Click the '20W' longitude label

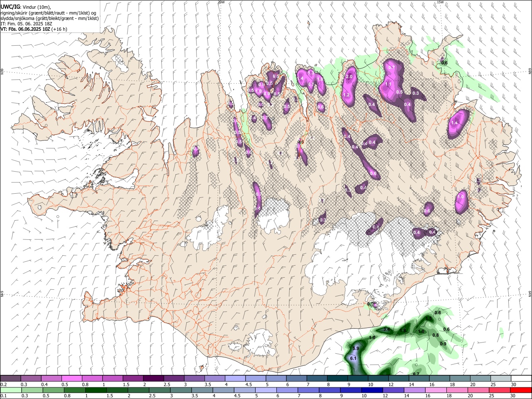pos(221,2)
